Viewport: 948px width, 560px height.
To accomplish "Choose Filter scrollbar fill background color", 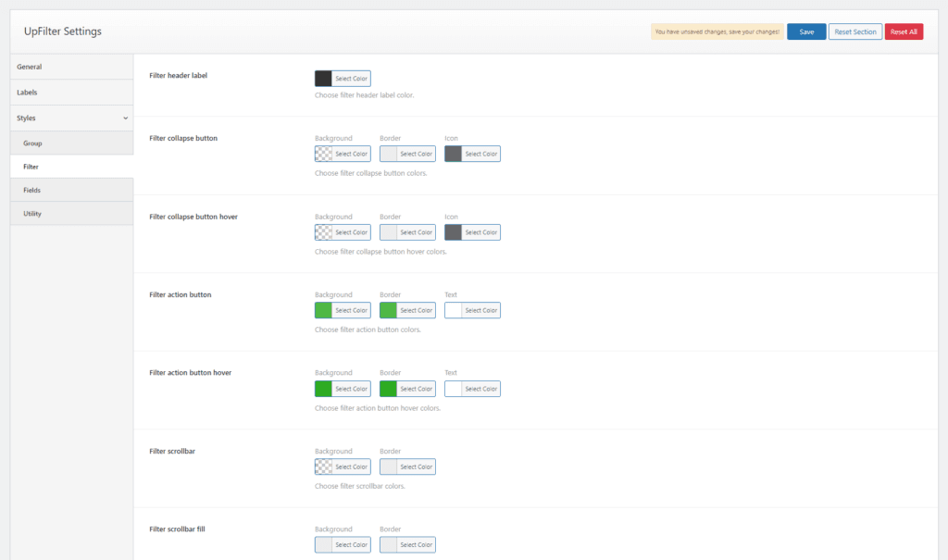I will 343,545.
